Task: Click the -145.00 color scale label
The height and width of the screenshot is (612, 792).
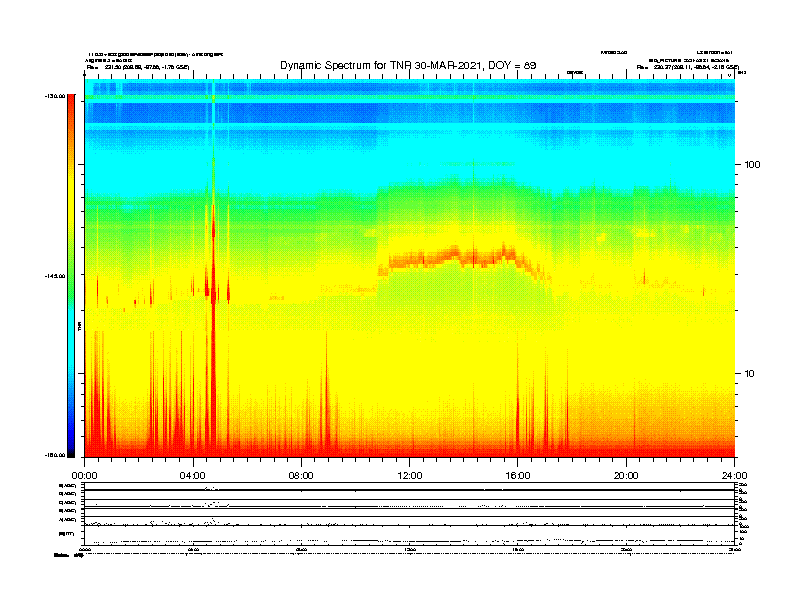Action: (x=55, y=276)
